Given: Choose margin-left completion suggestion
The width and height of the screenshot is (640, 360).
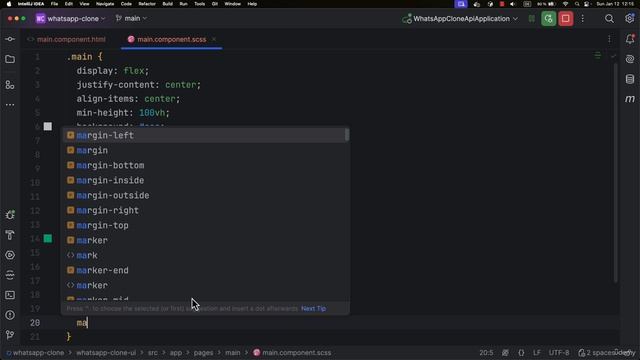Looking at the screenshot, I should pos(204,136).
